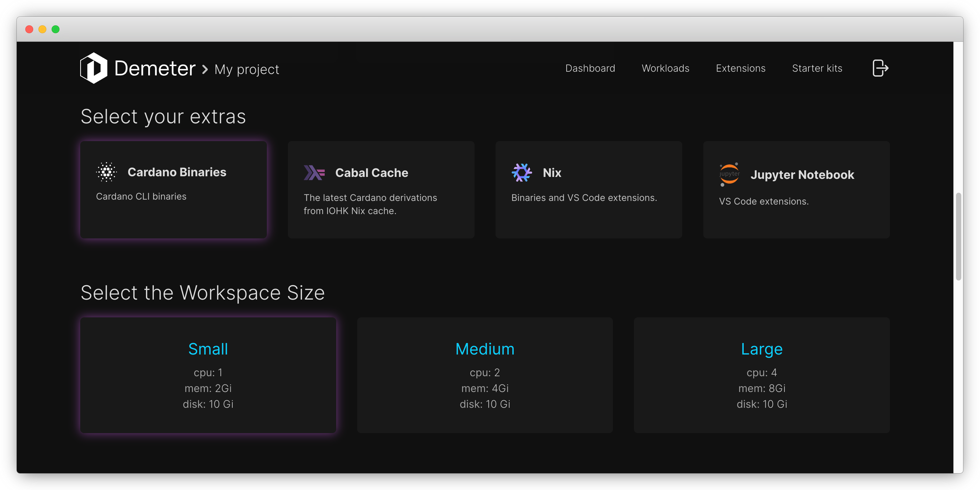Screen dimensions: 980x490
Task: Click the breadcrumb chevron after Demeter
Action: coord(205,69)
